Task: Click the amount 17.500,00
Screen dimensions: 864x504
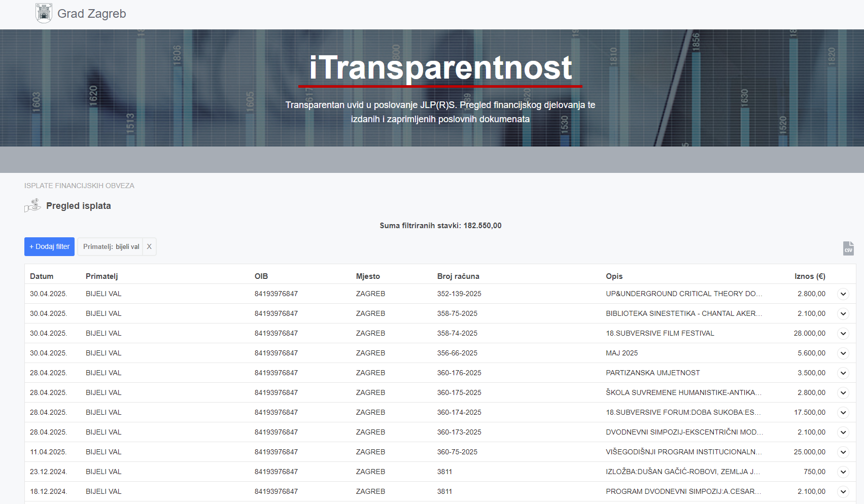Action: pos(809,412)
